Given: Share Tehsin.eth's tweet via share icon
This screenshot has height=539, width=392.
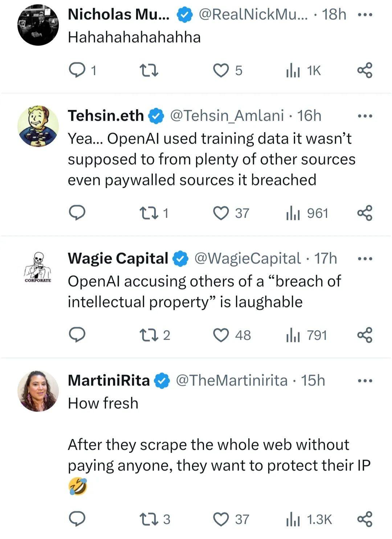Looking at the screenshot, I should [x=365, y=213].
